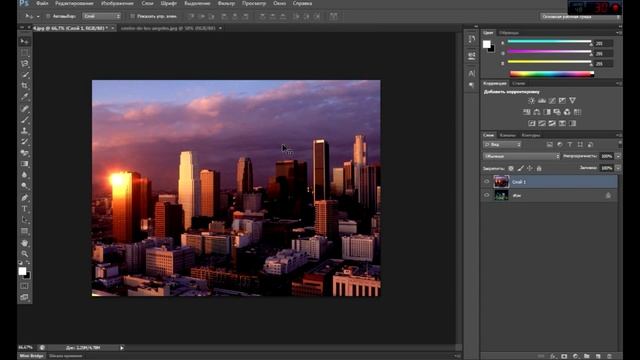The height and width of the screenshot is (360, 640).
Task: Open the Mini Bridge tab
Action: 31,356
